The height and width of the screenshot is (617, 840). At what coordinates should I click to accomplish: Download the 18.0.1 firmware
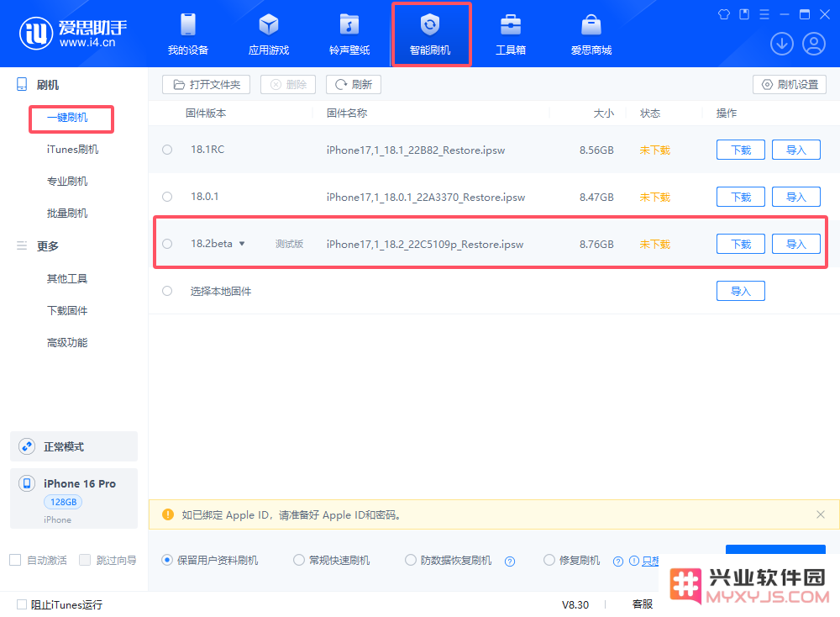coord(741,198)
